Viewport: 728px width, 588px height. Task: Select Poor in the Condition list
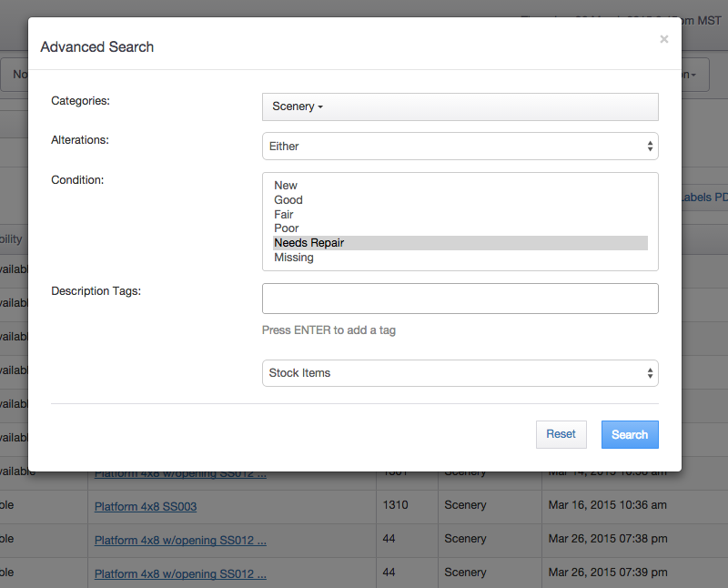click(460, 228)
